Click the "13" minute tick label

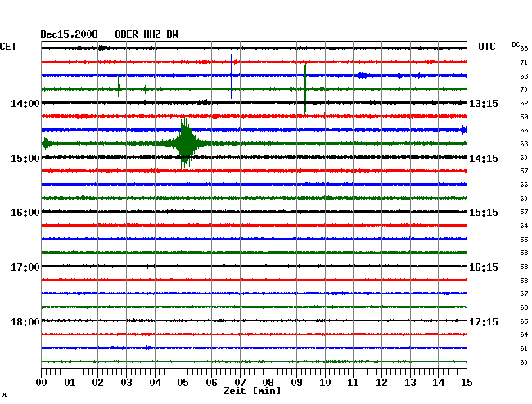410,383
